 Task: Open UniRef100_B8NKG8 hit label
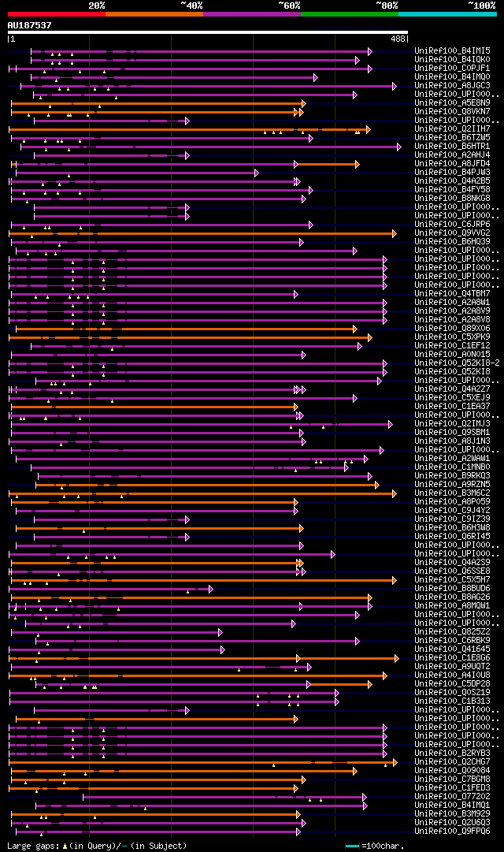point(452,199)
